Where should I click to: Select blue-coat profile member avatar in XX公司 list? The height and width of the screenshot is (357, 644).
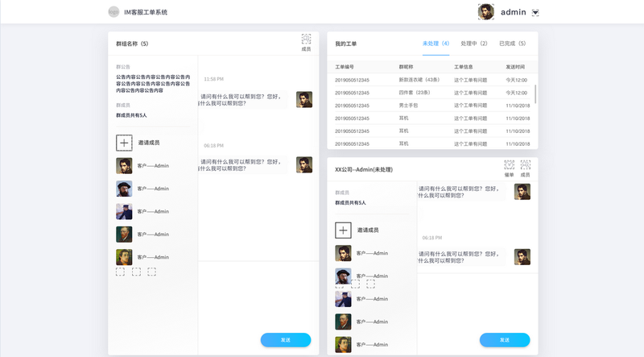(x=343, y=299)
